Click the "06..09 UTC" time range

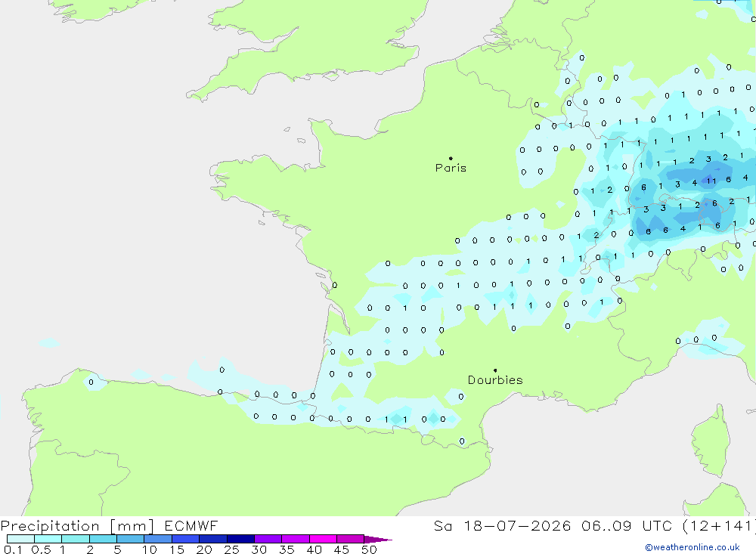coord(627,525)
